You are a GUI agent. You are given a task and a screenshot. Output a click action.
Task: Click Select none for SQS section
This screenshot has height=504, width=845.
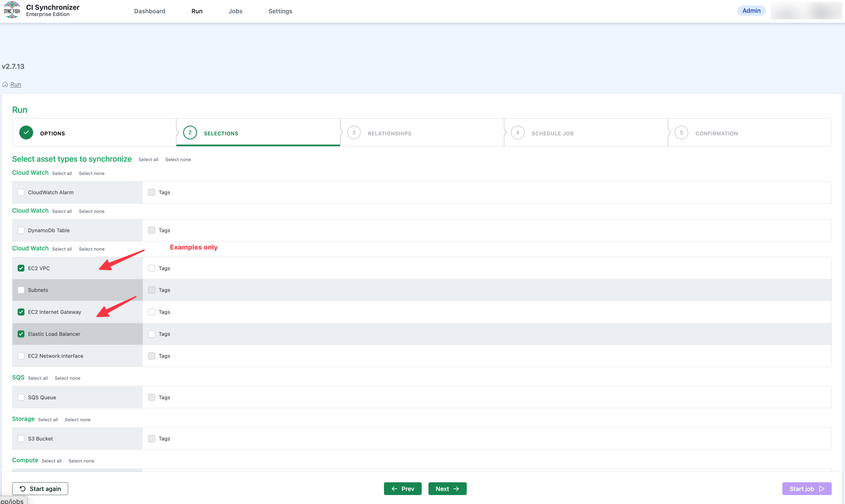click(68, 378)
